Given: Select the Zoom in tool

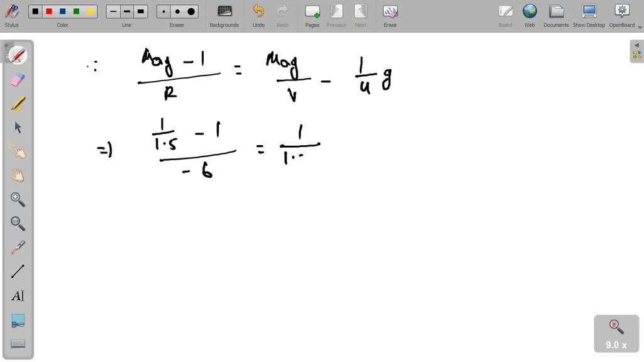Looking at the screenshot, I should pos(18,199).
